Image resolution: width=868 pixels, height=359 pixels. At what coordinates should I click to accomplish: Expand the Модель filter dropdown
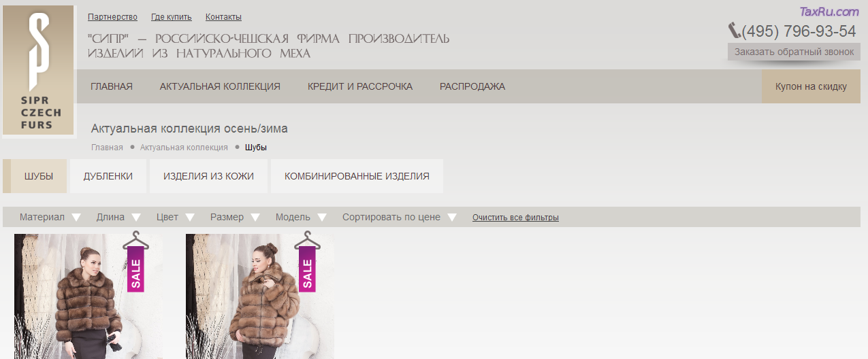pyautogui.click(x=301, y=217)
